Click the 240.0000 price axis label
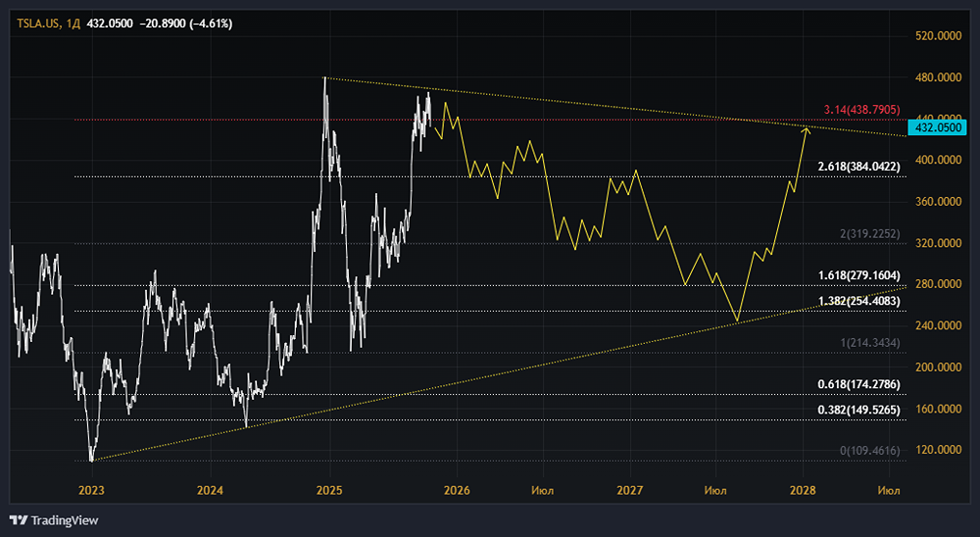980x537 pixels. [x=938, y=325]
